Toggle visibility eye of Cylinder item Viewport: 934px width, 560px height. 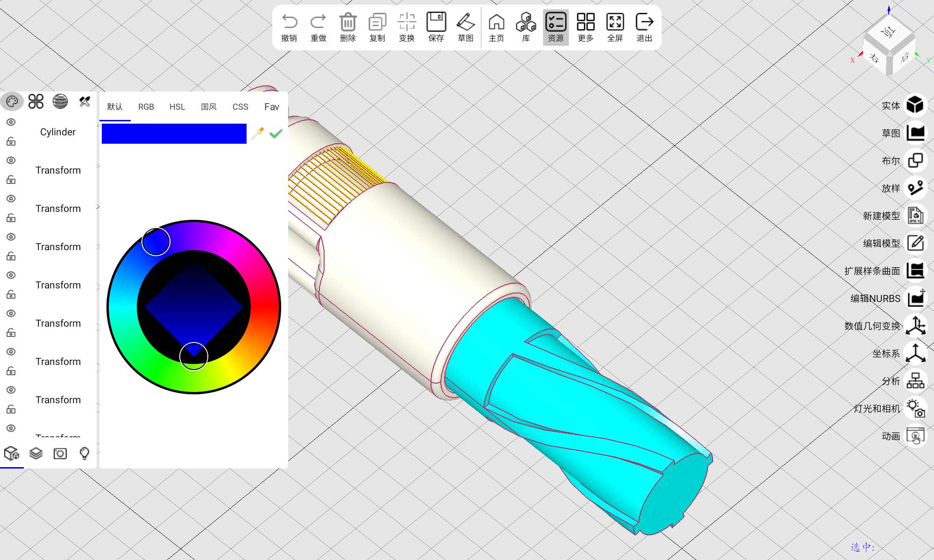pyautogui.click(x=11, y=122)
